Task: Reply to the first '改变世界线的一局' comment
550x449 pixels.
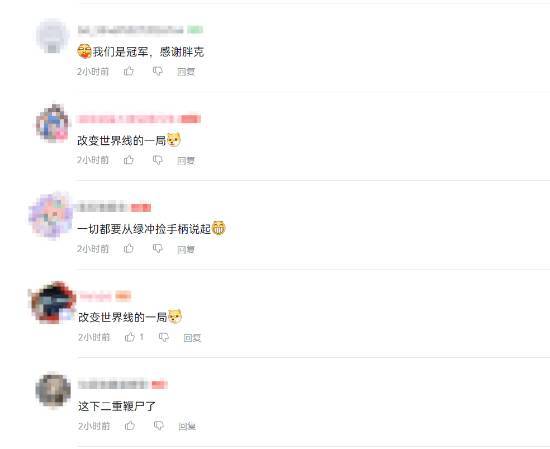Action: click(x=186, y=161)
